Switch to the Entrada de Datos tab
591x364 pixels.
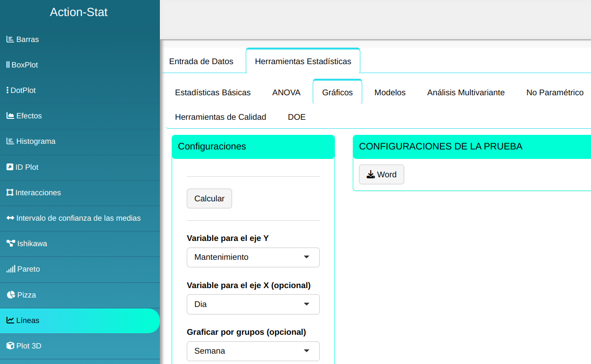[201, 61]
